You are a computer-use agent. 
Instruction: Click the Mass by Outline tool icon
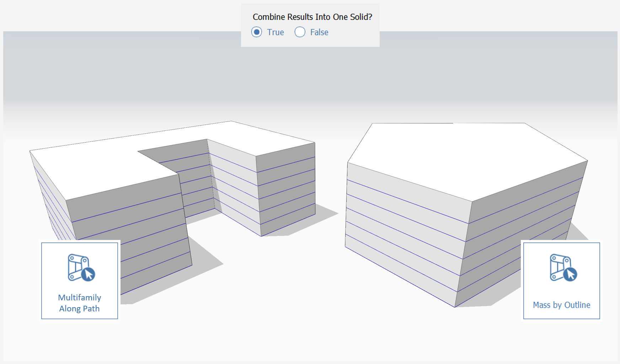[x=563, y=268]
